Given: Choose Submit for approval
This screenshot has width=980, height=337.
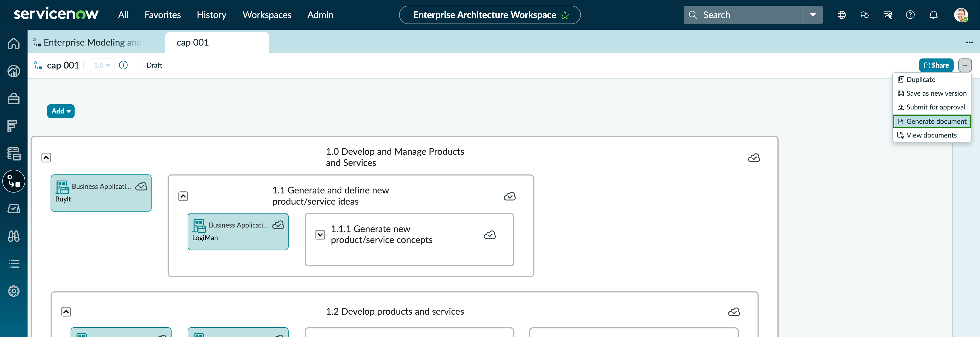Looking at the screenshot, I should pyautogui.click(x=932, y=107).
